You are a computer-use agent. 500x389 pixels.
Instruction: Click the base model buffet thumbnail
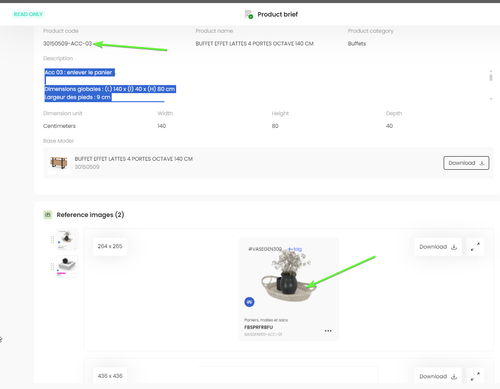coord(59,163)
